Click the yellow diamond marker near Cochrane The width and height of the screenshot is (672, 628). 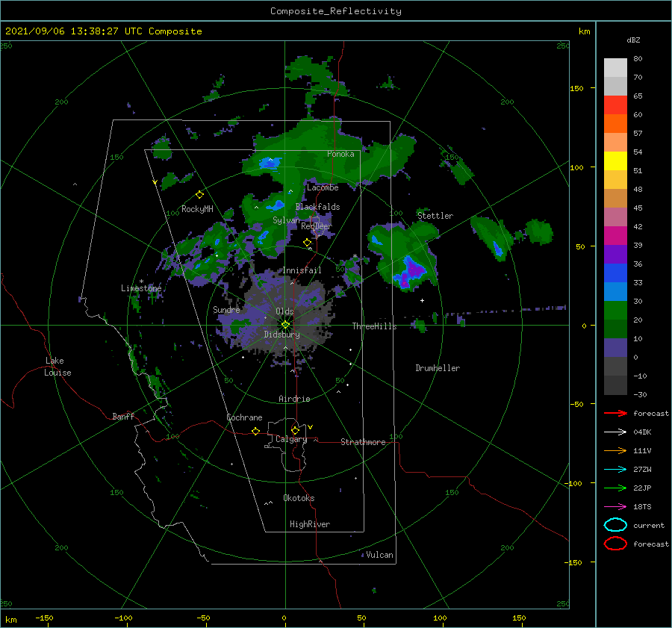255,432
